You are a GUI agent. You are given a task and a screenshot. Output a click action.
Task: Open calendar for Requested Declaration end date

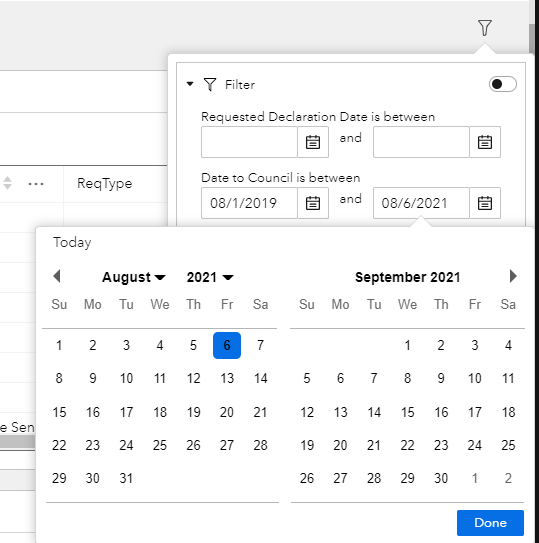pyautogui.click(x=485, y=142)
